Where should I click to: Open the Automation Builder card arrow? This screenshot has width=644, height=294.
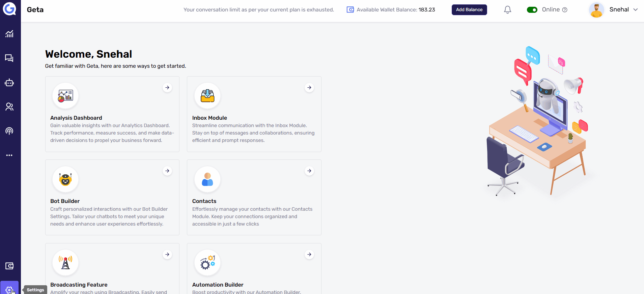309,255
